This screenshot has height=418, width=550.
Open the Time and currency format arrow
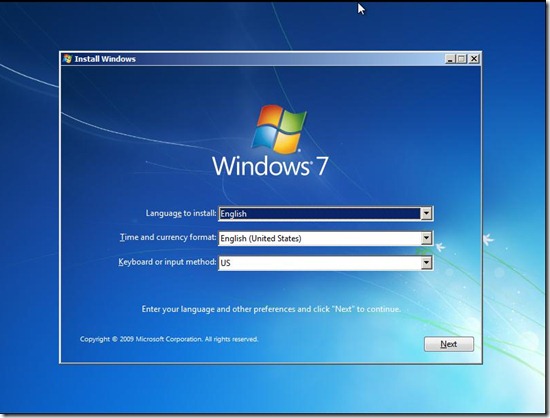tap(426, 238)
